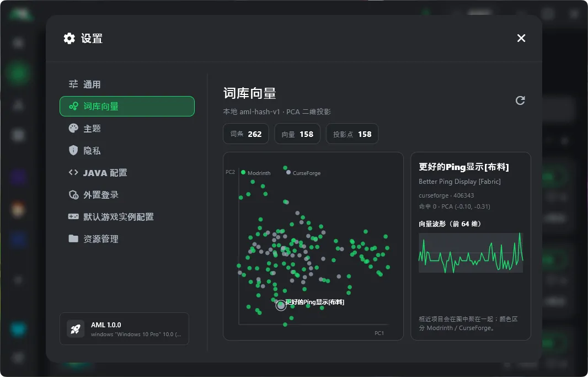Click the 向量波形（前 64 维）heading
The image size is (588, 377).
click(x=450, y=224)
